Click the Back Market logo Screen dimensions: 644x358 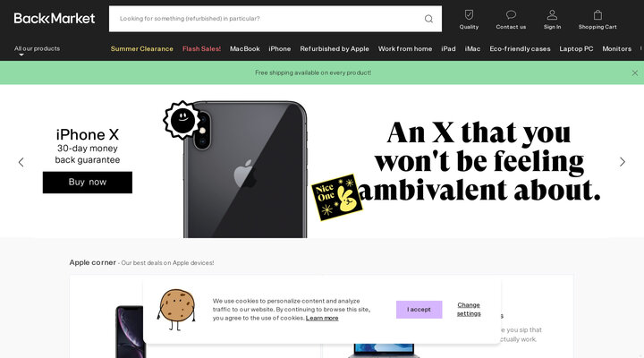pos(55,18)
